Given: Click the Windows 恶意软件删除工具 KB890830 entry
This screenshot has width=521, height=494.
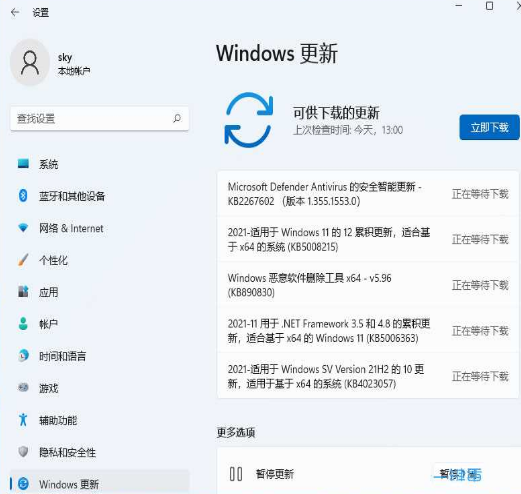Looking at the screenshot, I should click(368, 285).
